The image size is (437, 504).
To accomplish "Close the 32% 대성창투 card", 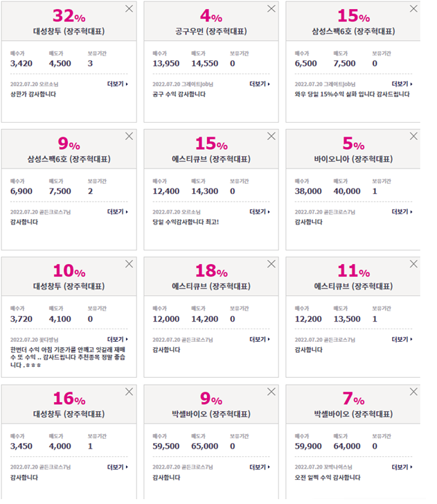I will click(129, 9).
